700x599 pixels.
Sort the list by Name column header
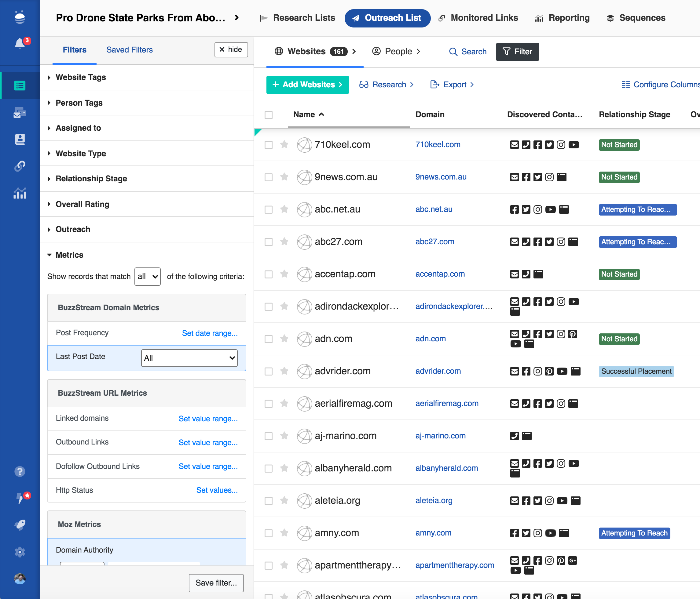[x=304, y=115]
